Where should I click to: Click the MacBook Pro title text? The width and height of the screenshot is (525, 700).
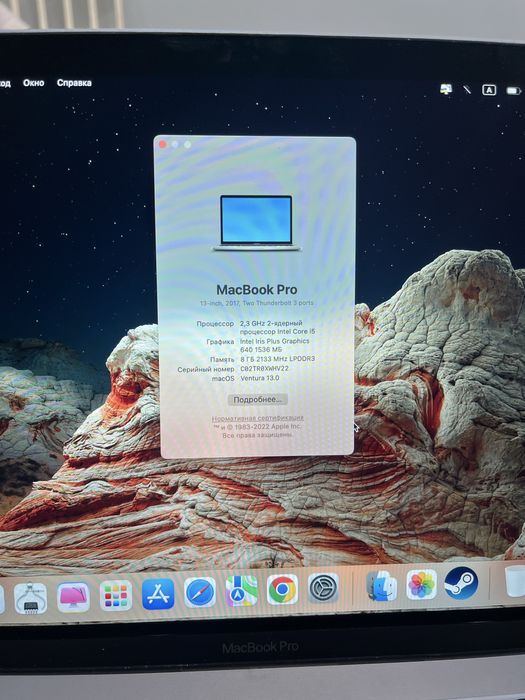[x=257, y=290]
